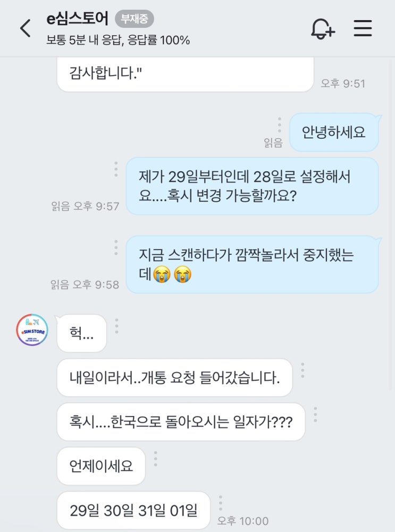Tap the e심스토어 chat title
395x532 pixels.
pos(78,19)
